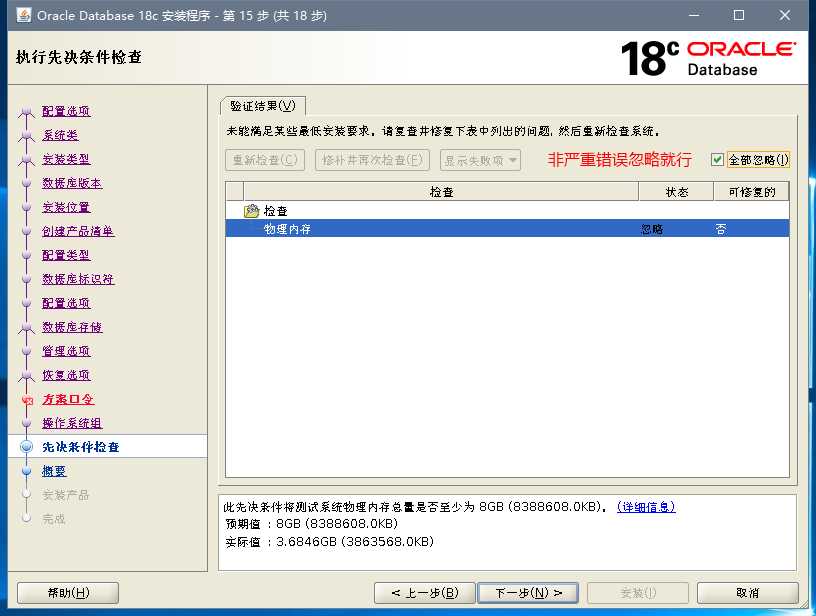This screenshot has height=616, width=816.
Task: Minimize the Oracle installer window
Action: pyautogui.click(x=694, y=15)
